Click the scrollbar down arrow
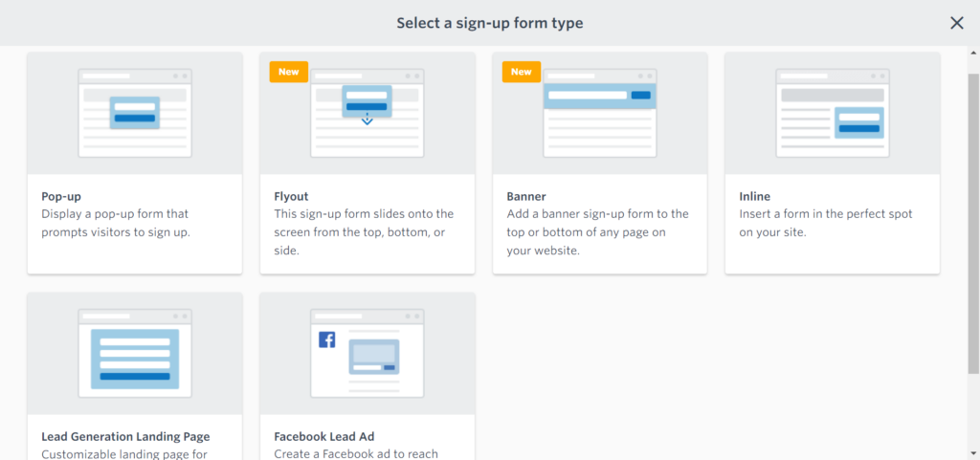 [x=973, y=452]
